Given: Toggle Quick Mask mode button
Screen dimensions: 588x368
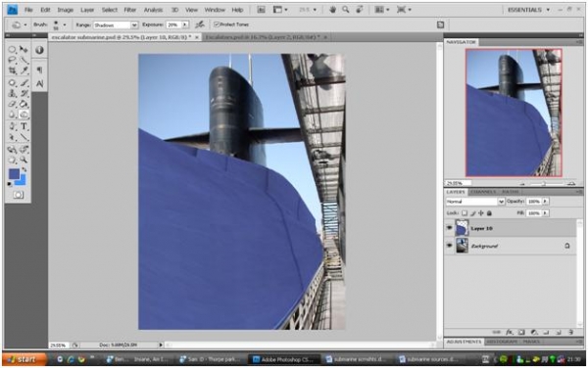Looking at the screenshot, I should pyautogui.click(x=18, y=195).
